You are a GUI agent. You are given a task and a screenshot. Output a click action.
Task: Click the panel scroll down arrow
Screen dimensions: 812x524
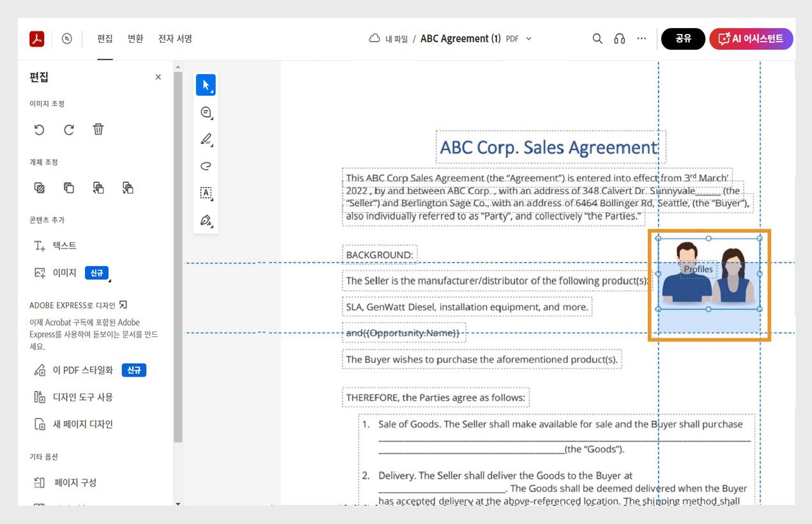(x=178, y=504)
